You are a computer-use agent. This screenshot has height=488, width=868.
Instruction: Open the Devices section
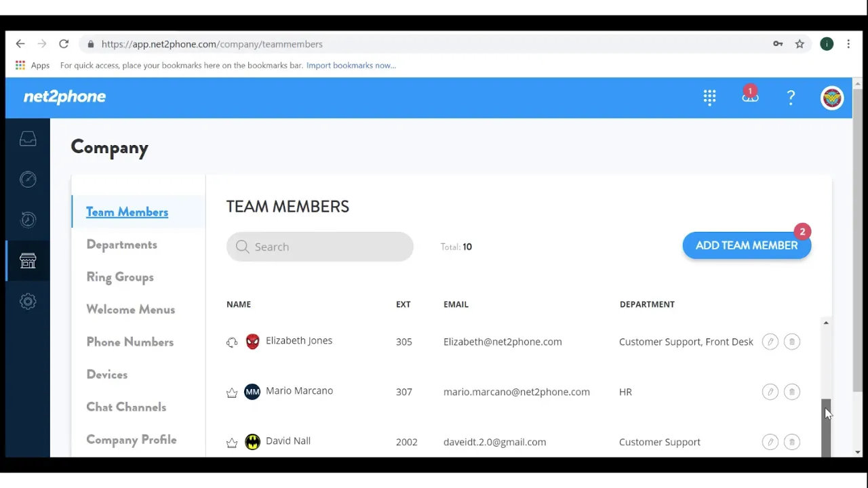(x=106, y=375)
